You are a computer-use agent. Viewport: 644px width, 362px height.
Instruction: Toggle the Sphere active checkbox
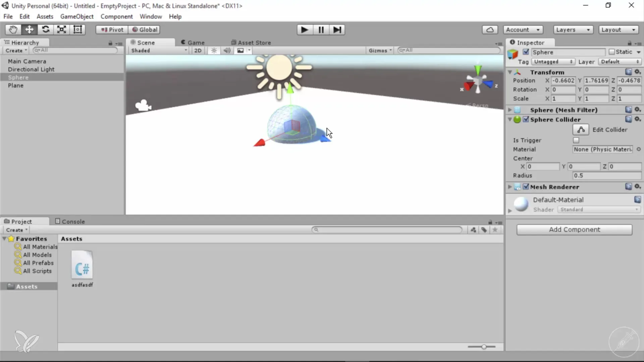[526, 52]
